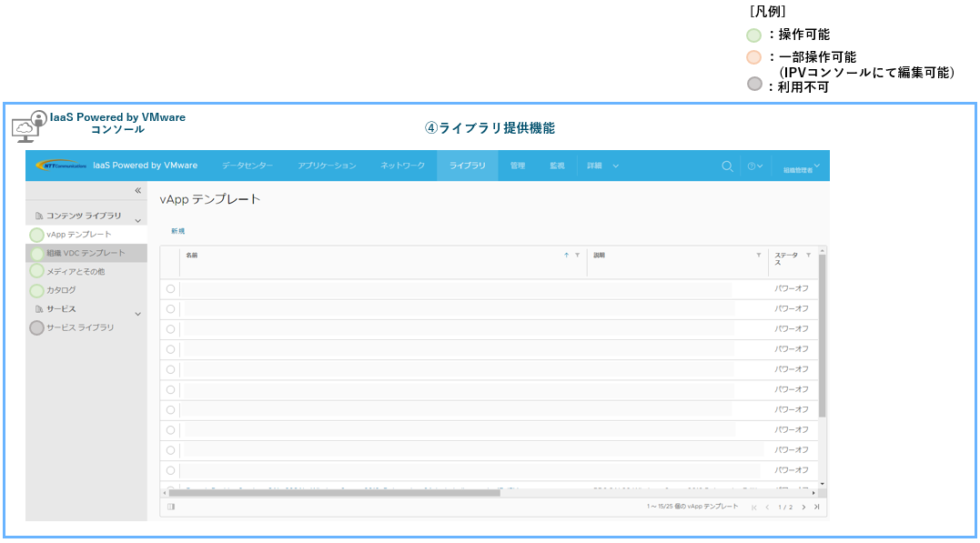Viewport: 980px width, 543px height.
Task: Click the horizontal scrollbar thumb
Action: click(x=334, y=493)
